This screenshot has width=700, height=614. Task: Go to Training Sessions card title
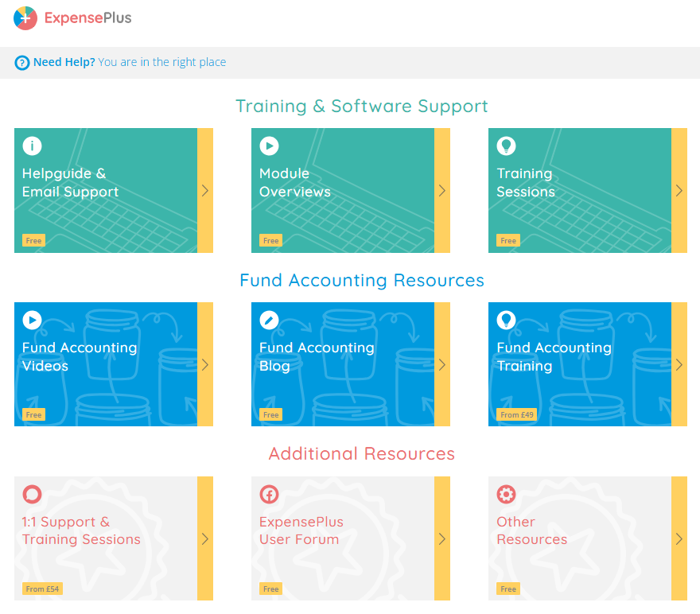click(526, 182)
